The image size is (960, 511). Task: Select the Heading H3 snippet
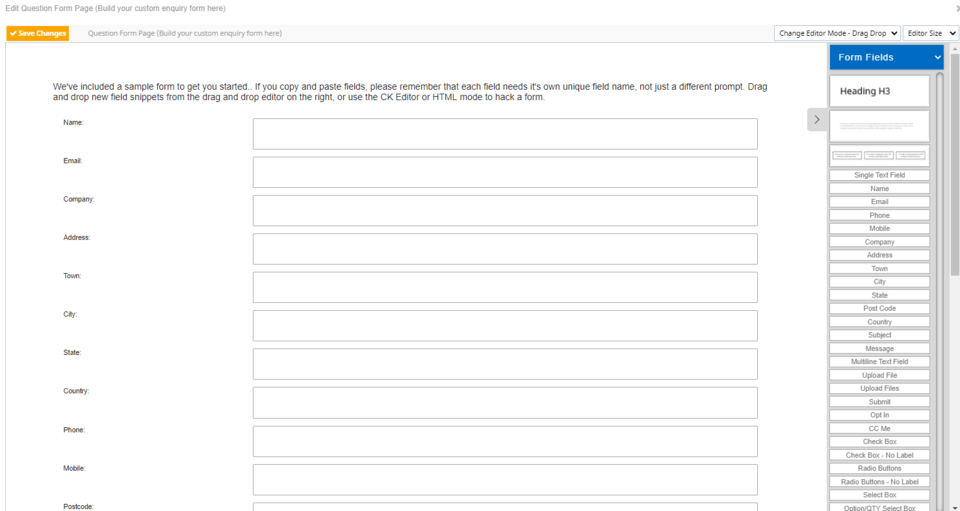[880, 91]
